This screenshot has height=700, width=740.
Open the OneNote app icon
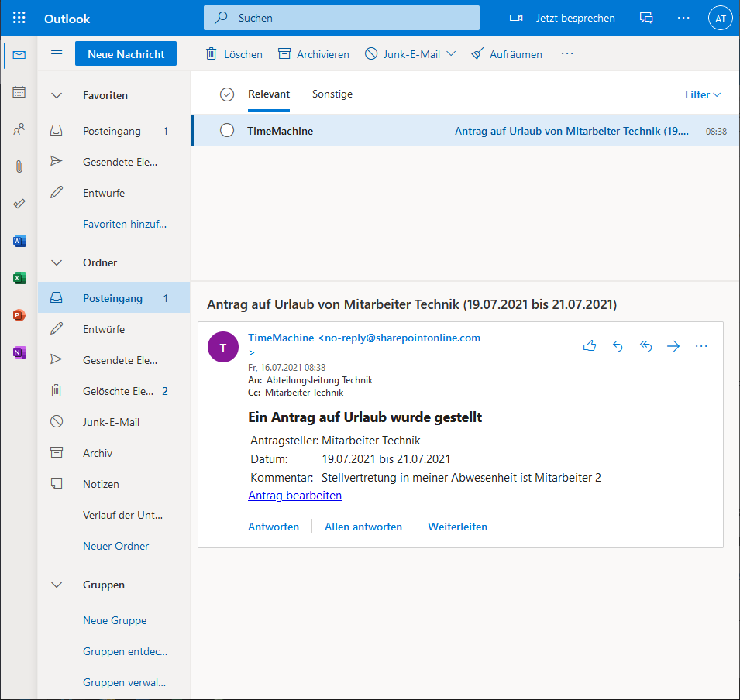(x=19, y=352)
